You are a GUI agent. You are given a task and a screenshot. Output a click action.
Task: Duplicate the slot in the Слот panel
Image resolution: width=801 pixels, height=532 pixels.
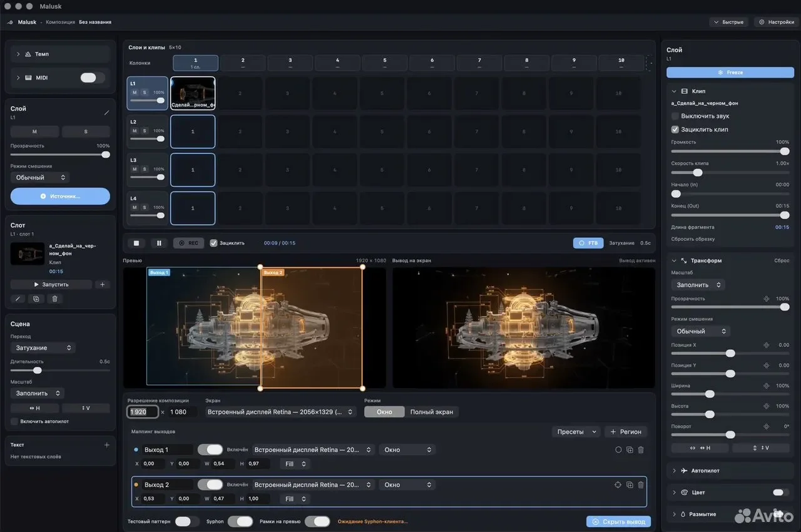click(36, 299)
